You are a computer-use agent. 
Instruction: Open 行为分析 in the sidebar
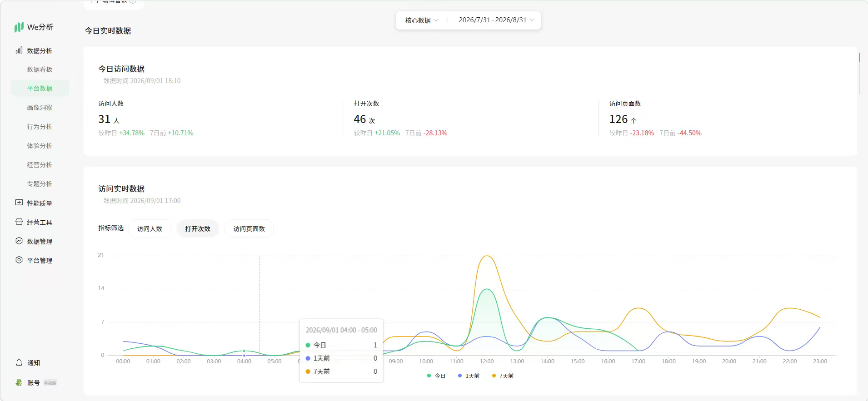tap(40, 127)
